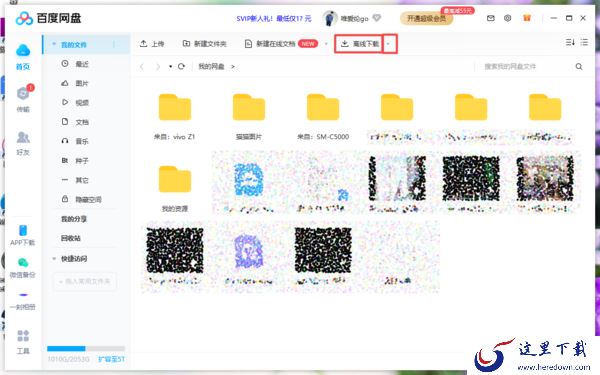Click the 拖入常用文件夹 drop area
The image size is (600, 375).
(x=85, y=281)
